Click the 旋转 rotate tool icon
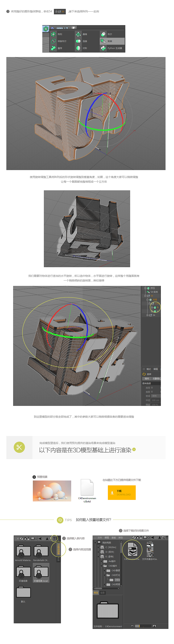The width and height of the screenshot is (174, 644). point(144,374)
